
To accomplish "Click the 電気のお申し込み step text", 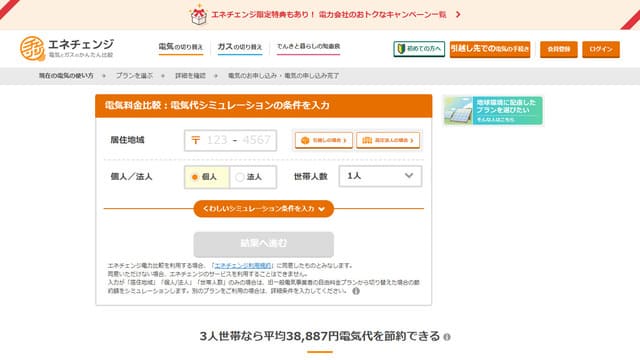I will [253, 76].
